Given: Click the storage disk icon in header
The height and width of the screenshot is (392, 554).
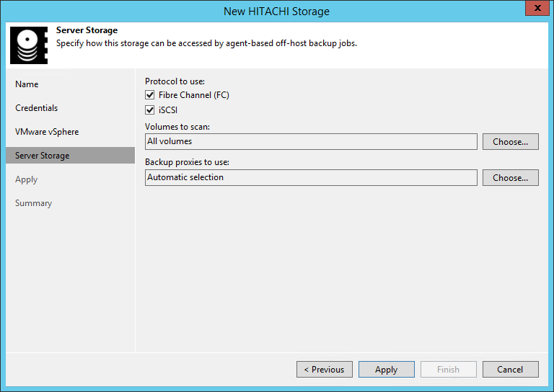Looking at the screenshot, I should point(28,45).
